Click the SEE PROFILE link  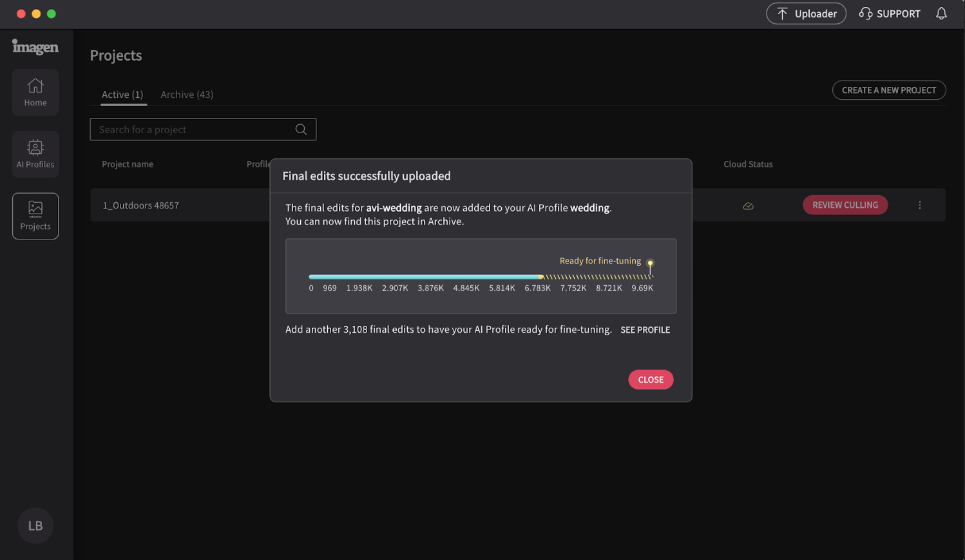645,330
